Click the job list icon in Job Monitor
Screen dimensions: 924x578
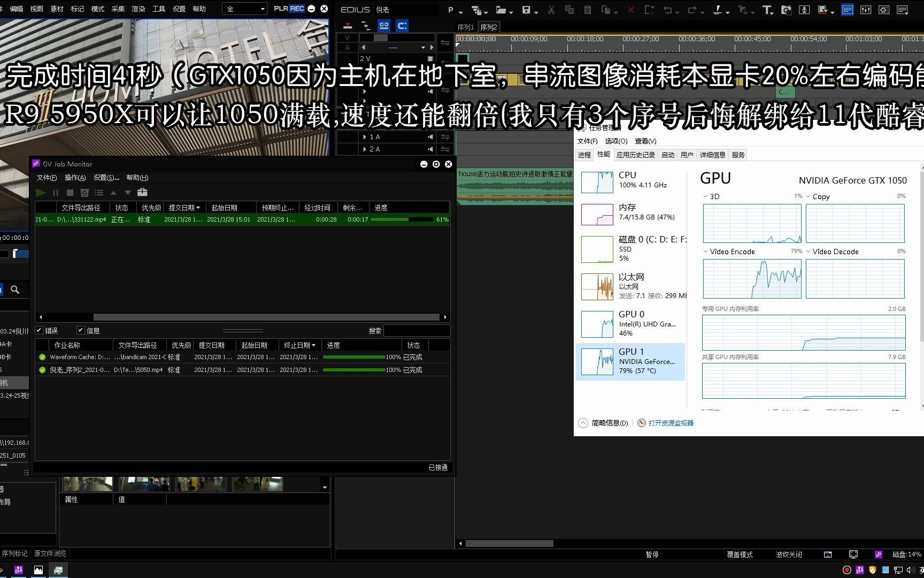click(x=99, y=193)
